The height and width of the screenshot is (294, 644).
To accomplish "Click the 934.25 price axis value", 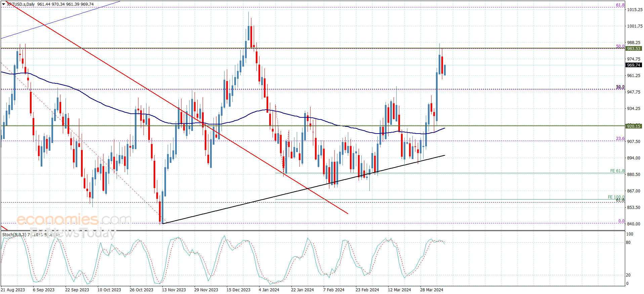I will click(x=634, y=109).
